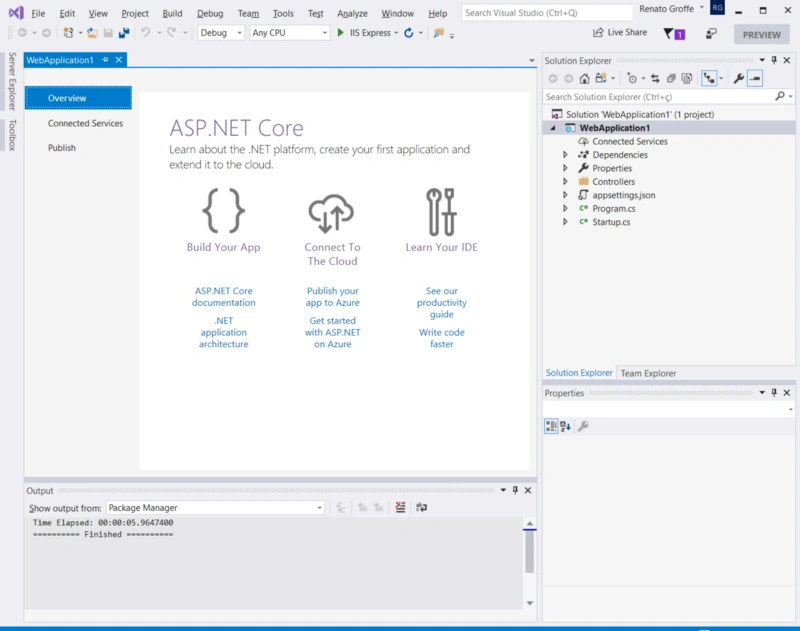Click the Sync with Active Document arrows icon
The width and height of the screenshot is (800, 631).
click(x=655, y=79)
